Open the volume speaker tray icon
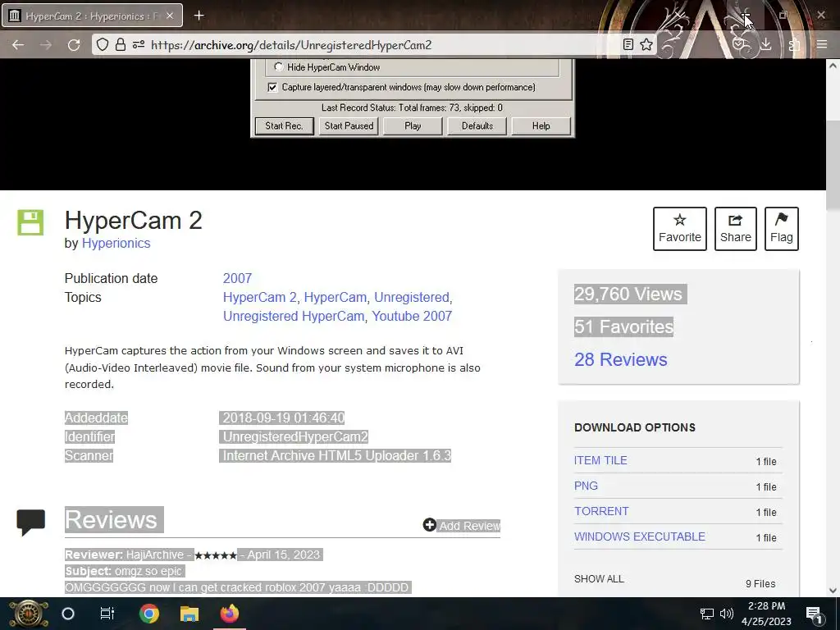This screenshot has width=840, height=630. point(727,614)
